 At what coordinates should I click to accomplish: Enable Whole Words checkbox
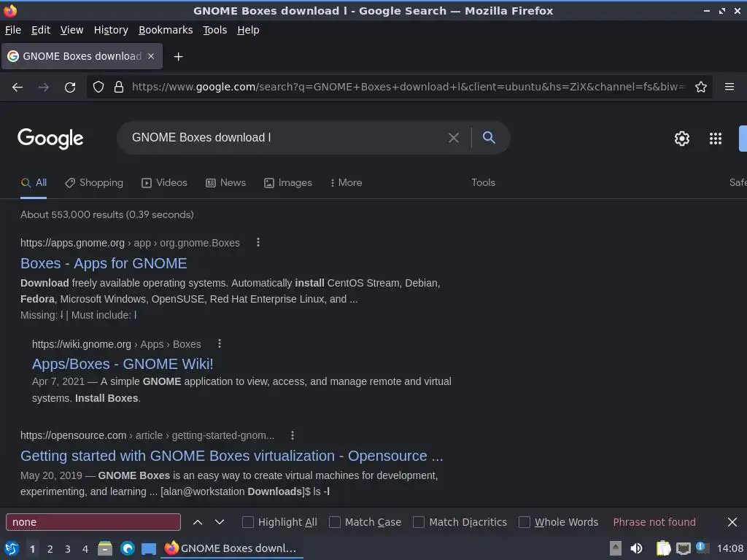tap(524, 522)
